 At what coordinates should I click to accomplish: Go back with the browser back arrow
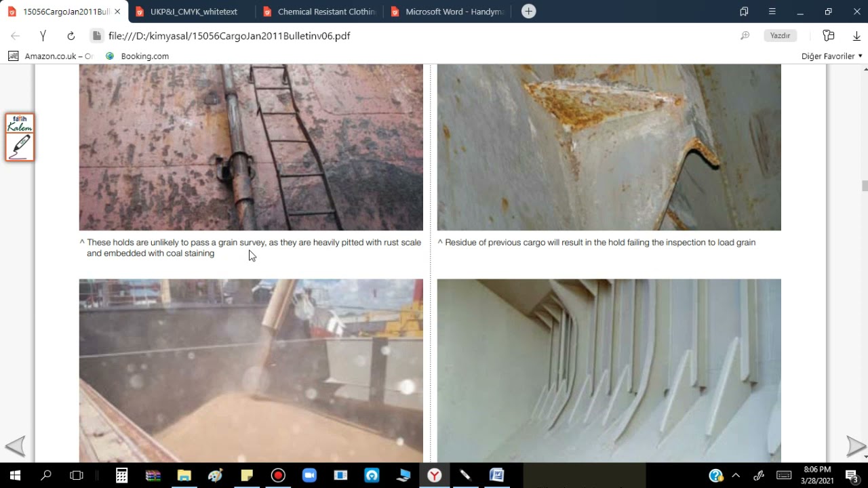(16, 36)
